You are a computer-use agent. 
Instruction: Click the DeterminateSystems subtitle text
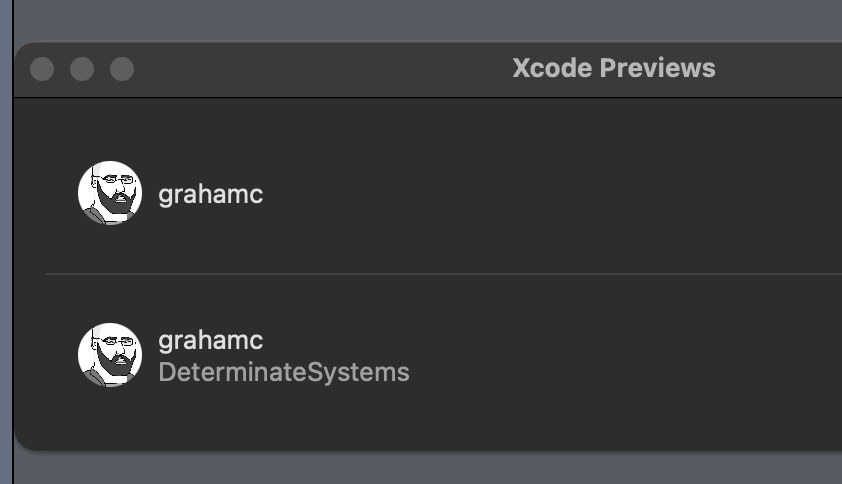click(284, 373)
